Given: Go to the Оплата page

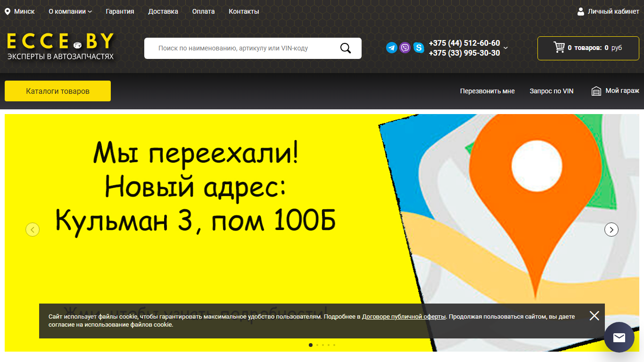Looking at the screenshot, I should pyautogui.click(x=203, y=11).
